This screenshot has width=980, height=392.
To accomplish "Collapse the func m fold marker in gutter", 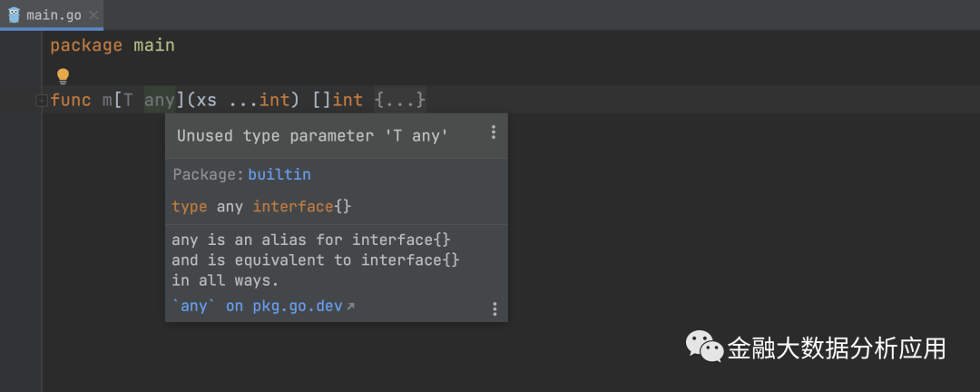I will [x=41, y=101].
